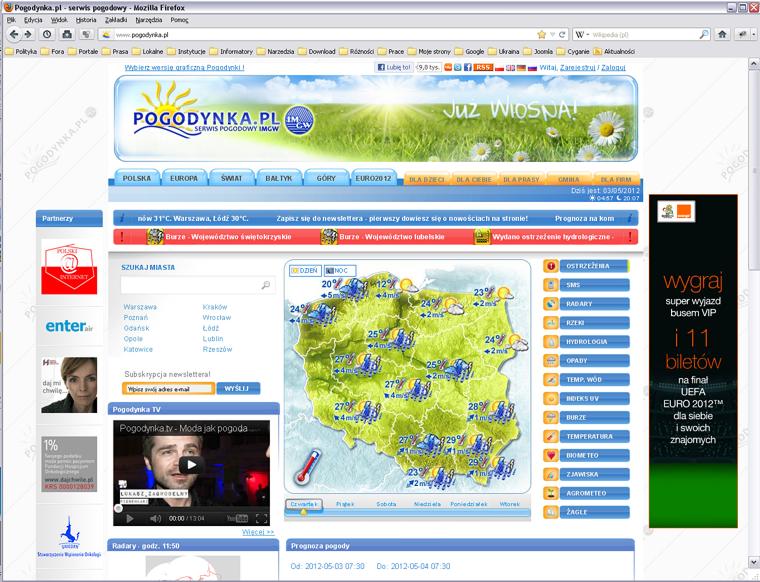Screen dimensions: 760x582
Task: Go back with the browser back arrow
Action: [x=14, y=34]
